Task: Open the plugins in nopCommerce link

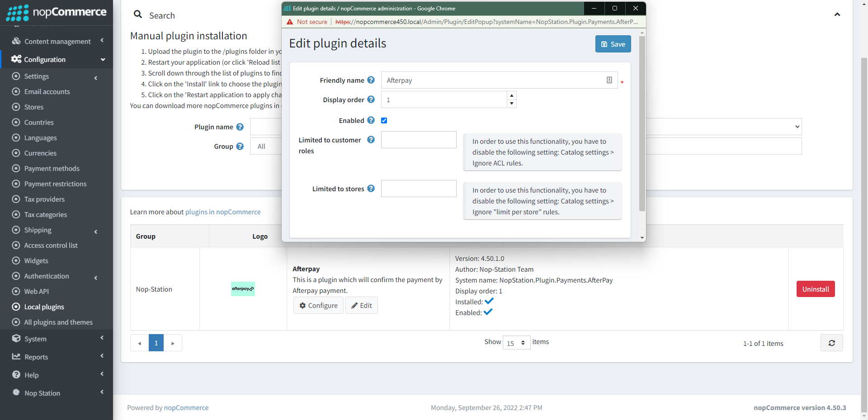Action: point(223,212)
